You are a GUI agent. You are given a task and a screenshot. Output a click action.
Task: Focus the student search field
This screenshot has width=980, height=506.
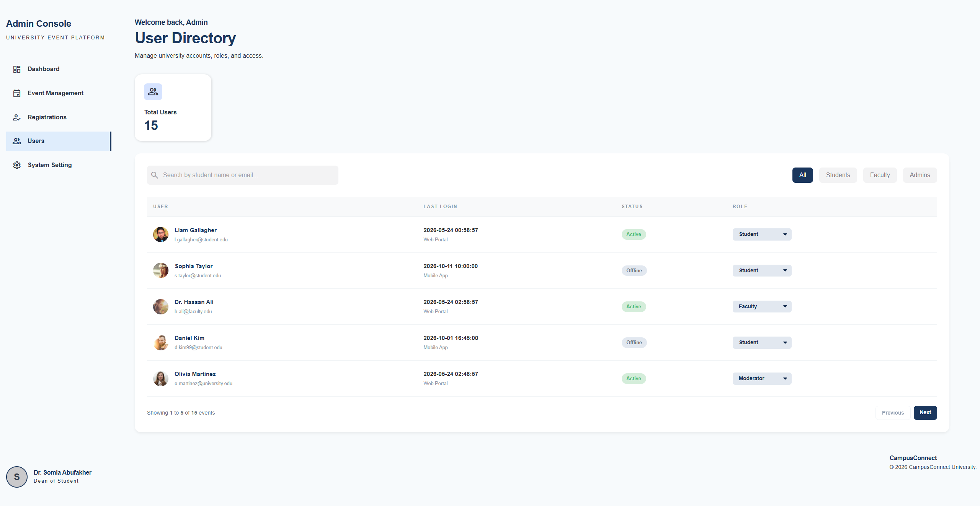pos(243,175)
